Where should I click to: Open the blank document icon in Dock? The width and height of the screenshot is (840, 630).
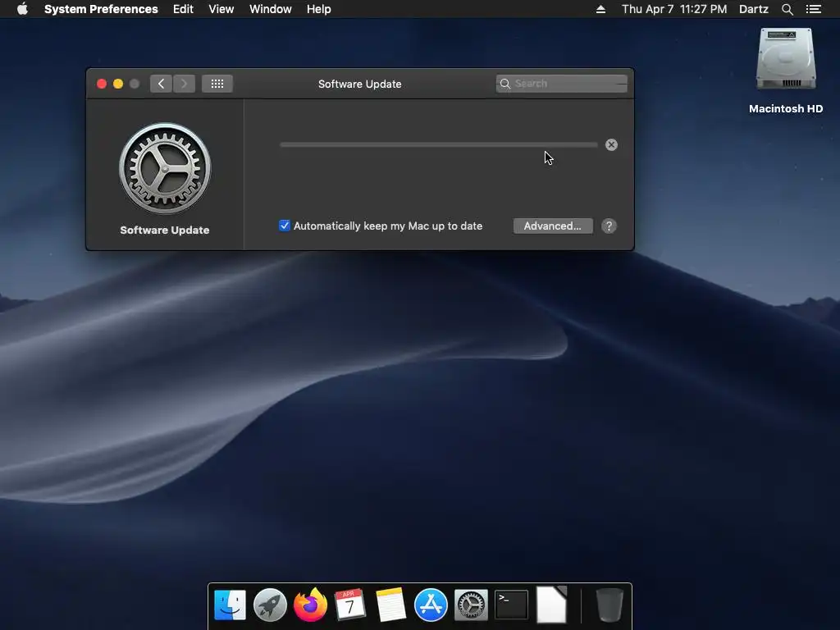[551, 605]
